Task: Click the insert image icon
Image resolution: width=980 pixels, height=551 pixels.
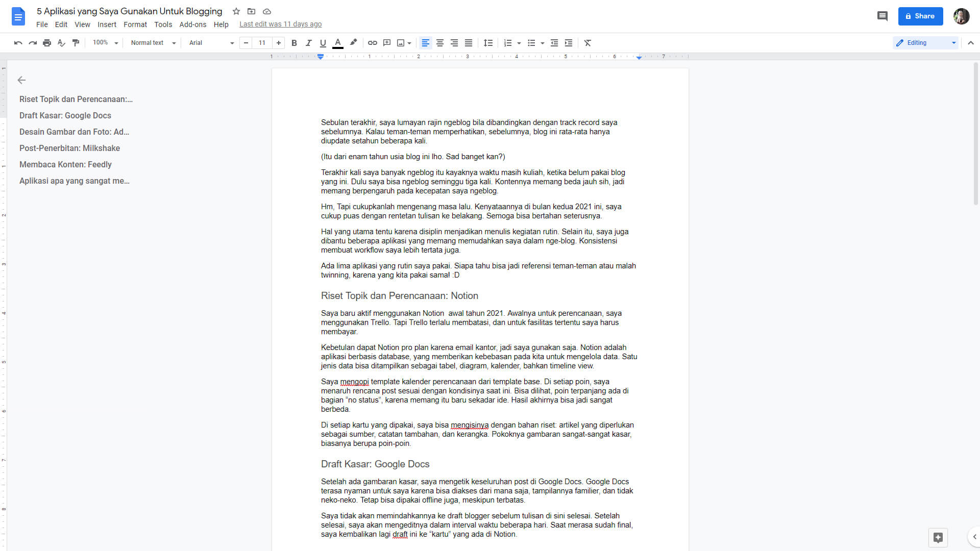Action: point(402,42)
